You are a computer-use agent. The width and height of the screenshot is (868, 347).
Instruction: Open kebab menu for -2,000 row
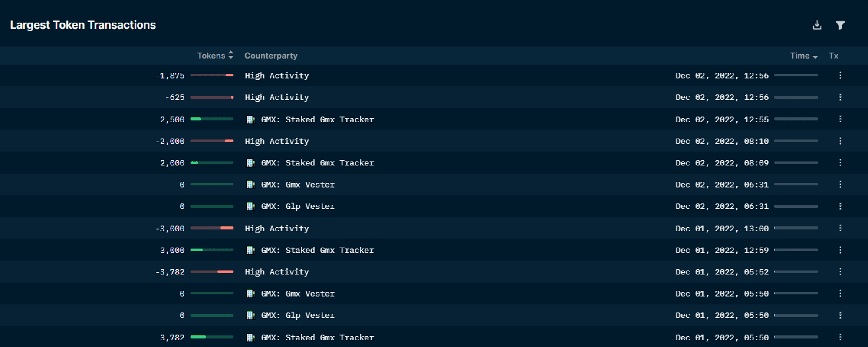pos(840,141)
